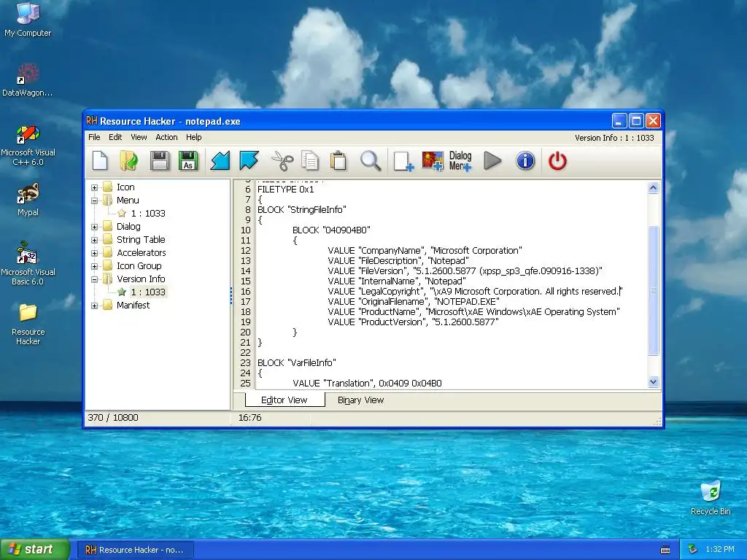Select the String Table folder
The width and height of the screenshot is (747, 560).
tap(141, 239)
